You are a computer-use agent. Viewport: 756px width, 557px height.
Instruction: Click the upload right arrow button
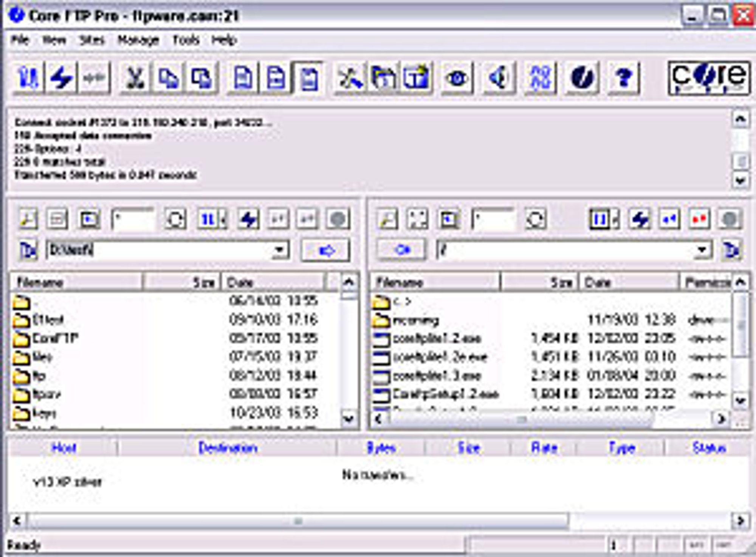[x=325, y=250]
